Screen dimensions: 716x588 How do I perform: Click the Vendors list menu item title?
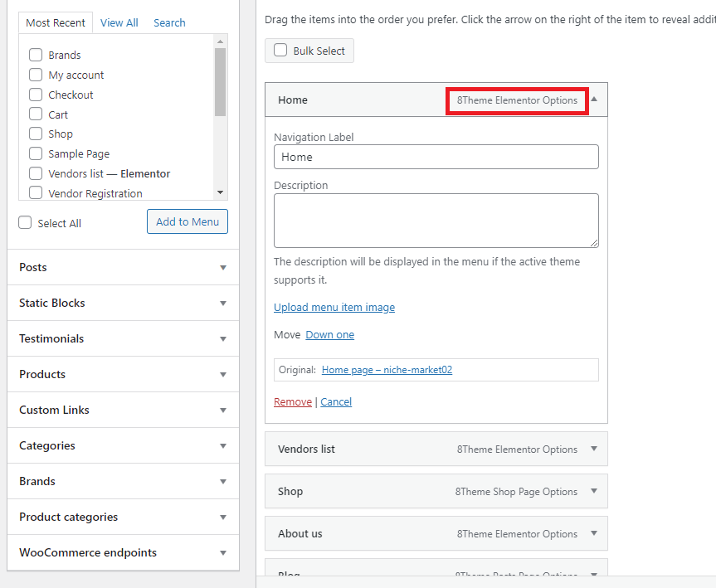[x=306, y=450]
